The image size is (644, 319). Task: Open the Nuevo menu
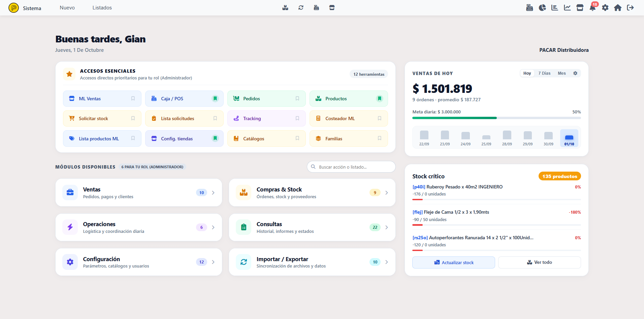click(x=67, y=8)
